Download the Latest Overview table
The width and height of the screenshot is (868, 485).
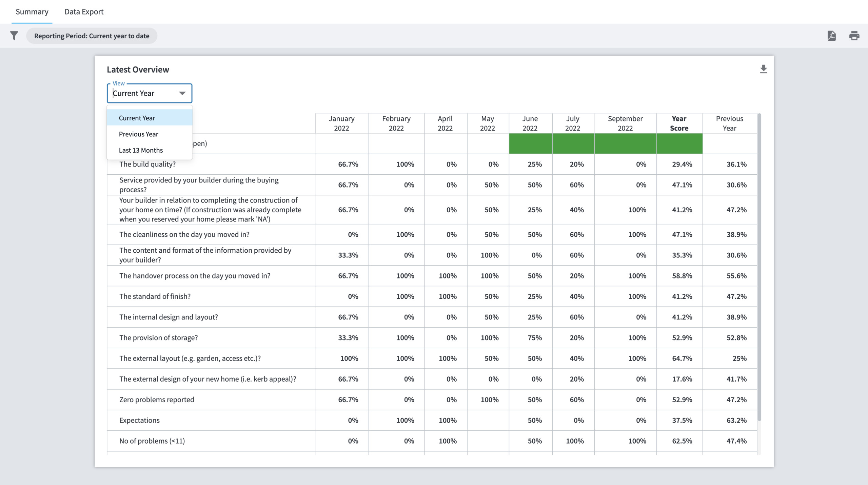pyautogui.click(x=764, y=69)
